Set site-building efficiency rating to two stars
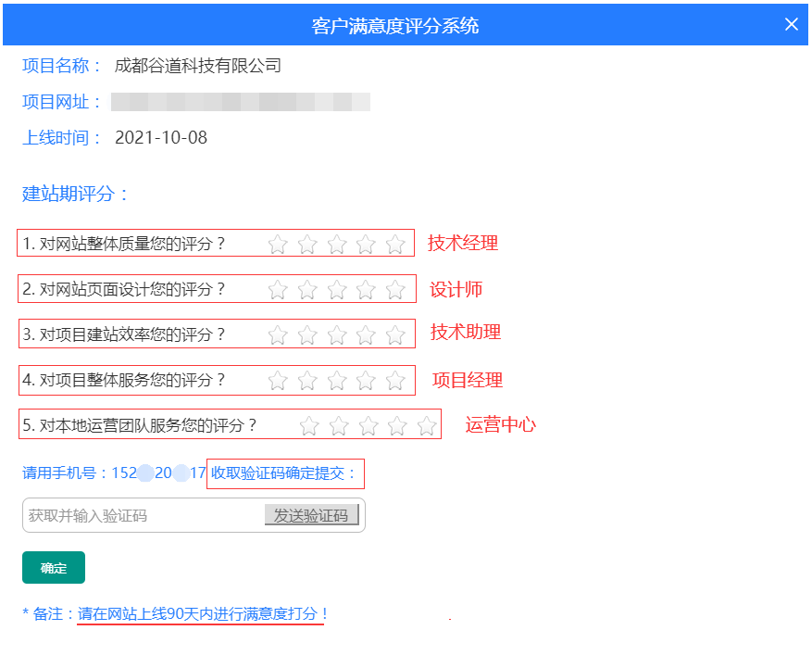 click(307, 335)
